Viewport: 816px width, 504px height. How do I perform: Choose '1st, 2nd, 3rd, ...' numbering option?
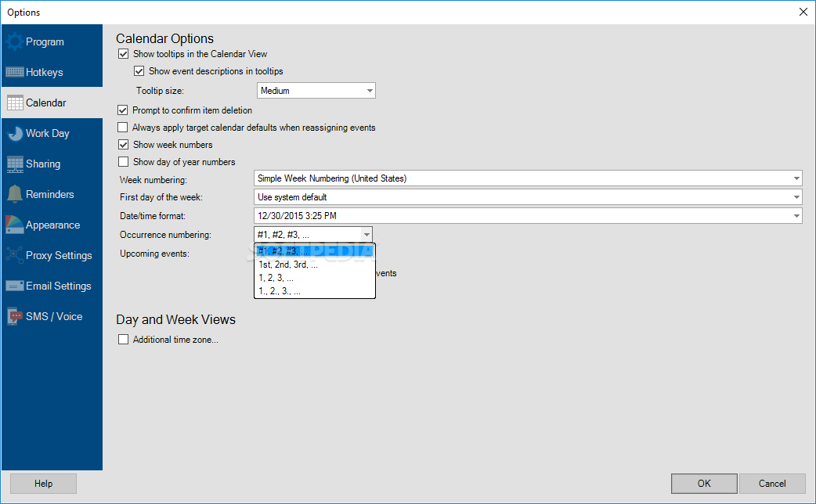click(x=314, y=265)
